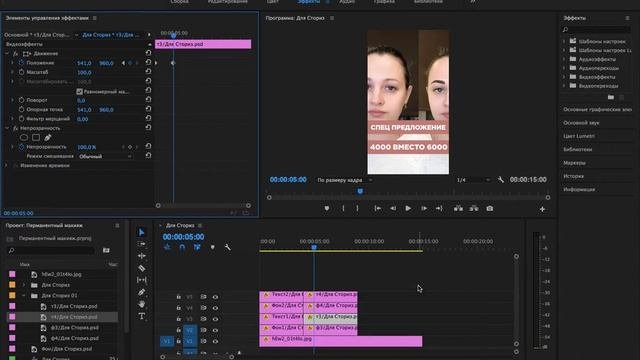
Task: Open blend mode dropdown showing Обычный
Action: 105,156
